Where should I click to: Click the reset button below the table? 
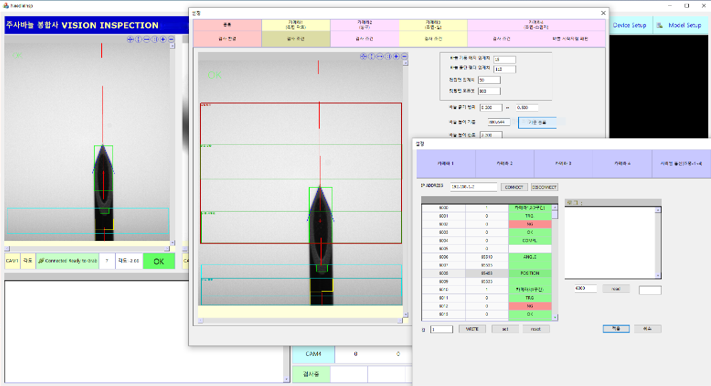coord(536,329)
